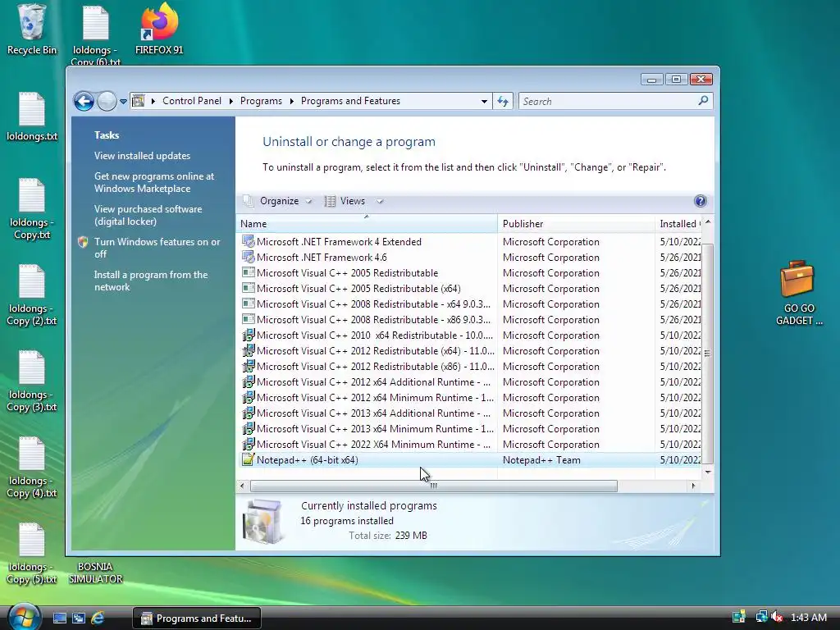The image size is (840, 630).
Task: Select Microsoft Visual C++ 2010 x64 Redistributable row
Action: [468, 336]
